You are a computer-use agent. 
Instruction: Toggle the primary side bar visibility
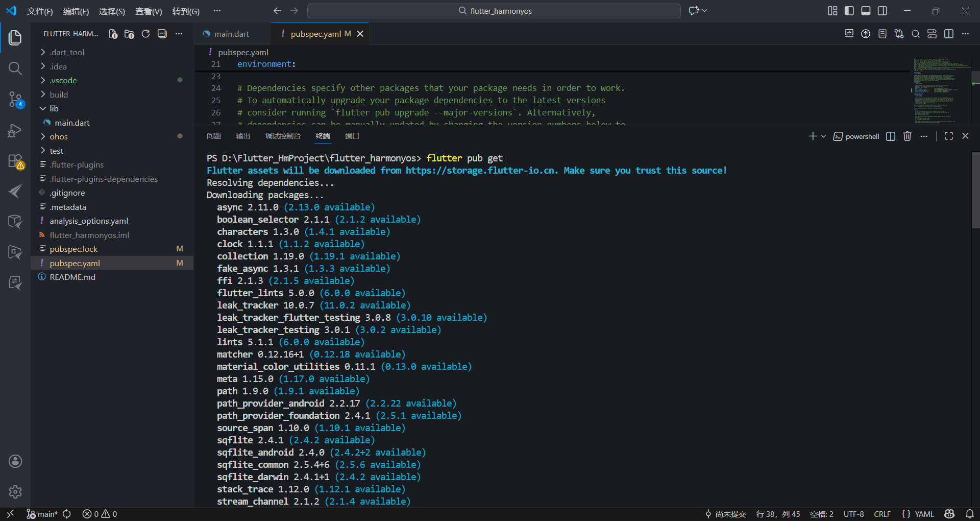[849, 11]
